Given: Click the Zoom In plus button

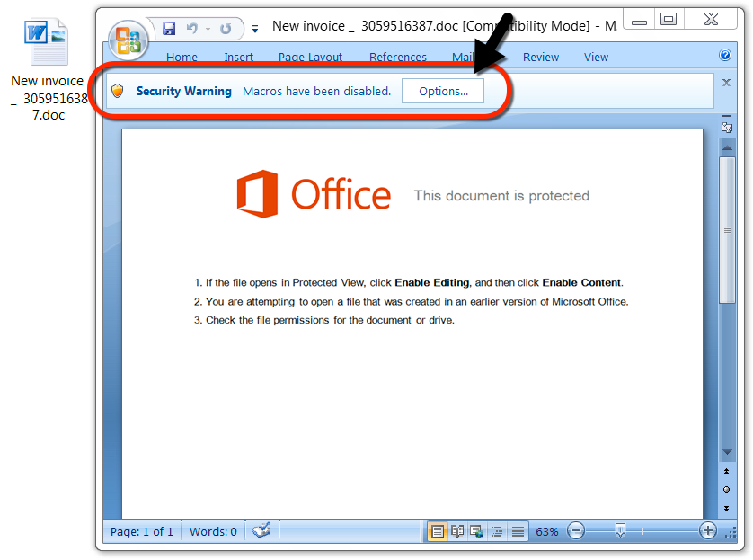Looking at the screenshot, I should pos(707,530).
